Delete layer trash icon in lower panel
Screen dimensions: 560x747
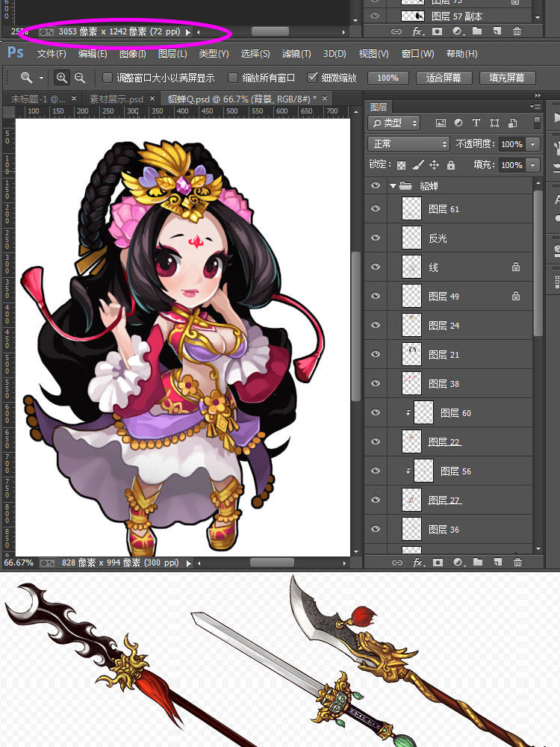coord(517,562)
